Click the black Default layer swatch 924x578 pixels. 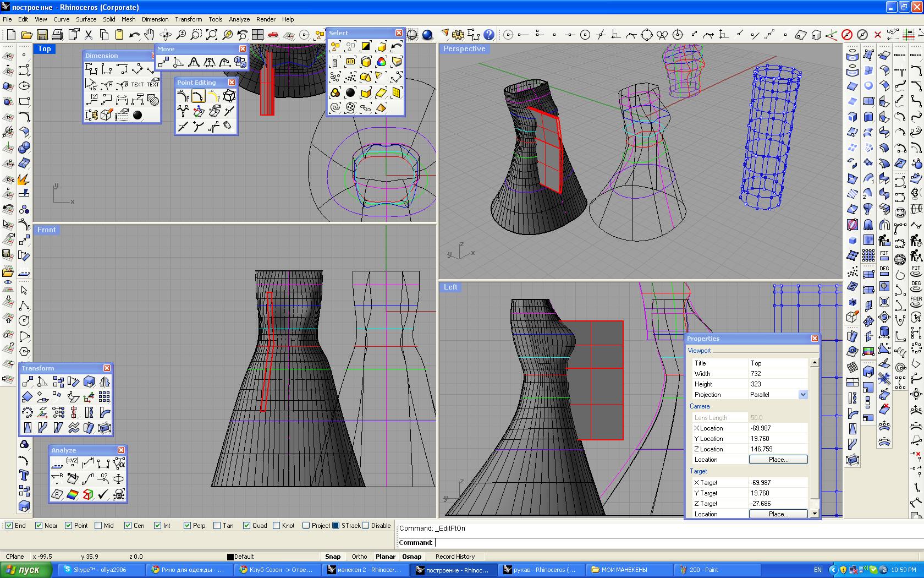230,557
